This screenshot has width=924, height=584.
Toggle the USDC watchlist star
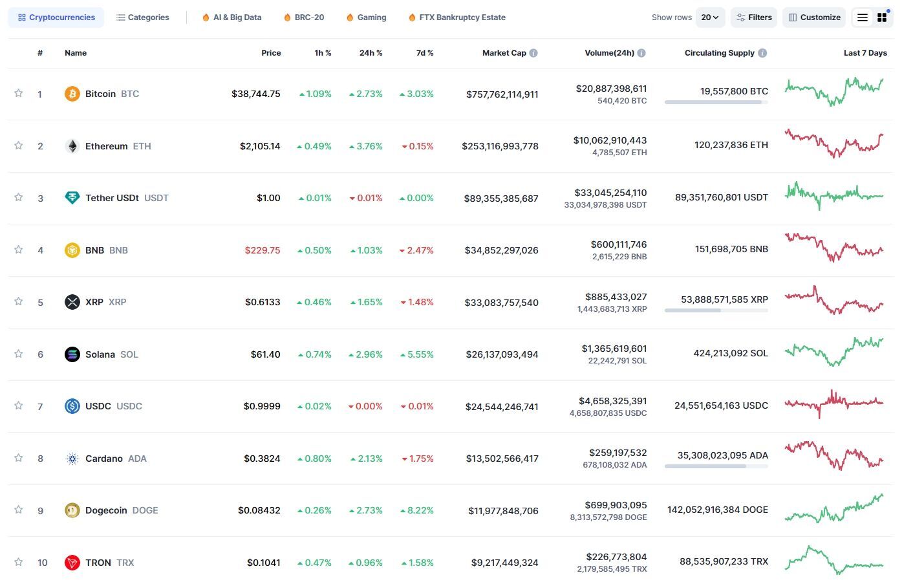tap(19, 406)
